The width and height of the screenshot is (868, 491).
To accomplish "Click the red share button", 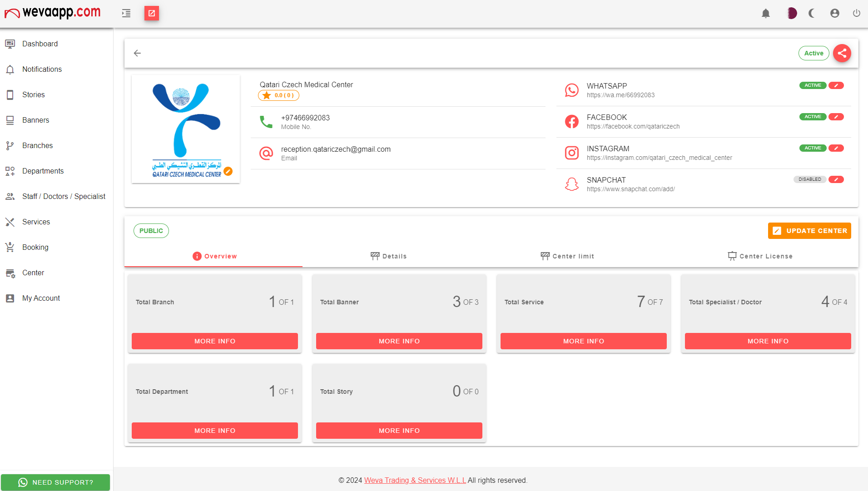I will point(842,53).
